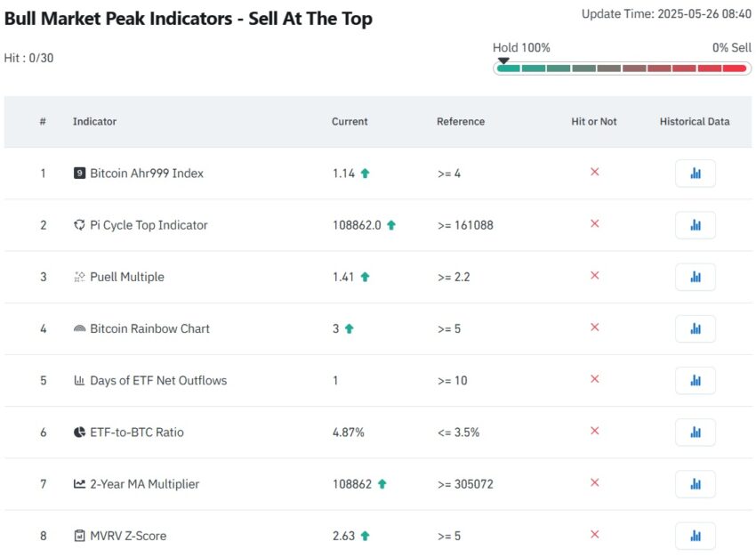The height and width of the screenshot is (558, 756).
Task: Open the Bitcoin Rainbow Chart link
Action: click(x=149, y=328)
